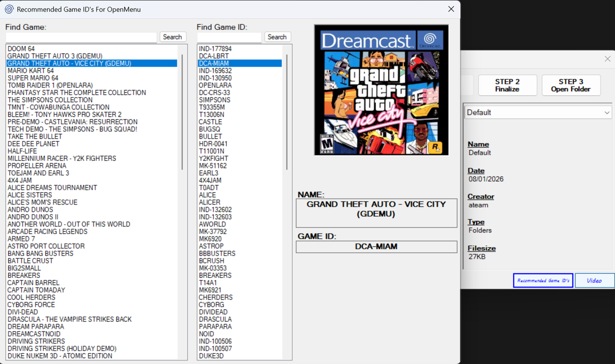Close the background window with X icon

pos(607,59)
